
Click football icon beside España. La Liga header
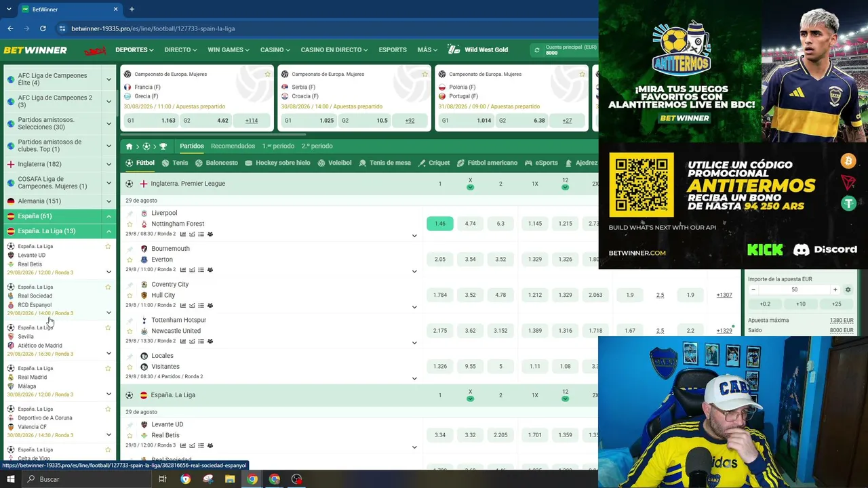(x=130, y=395)
